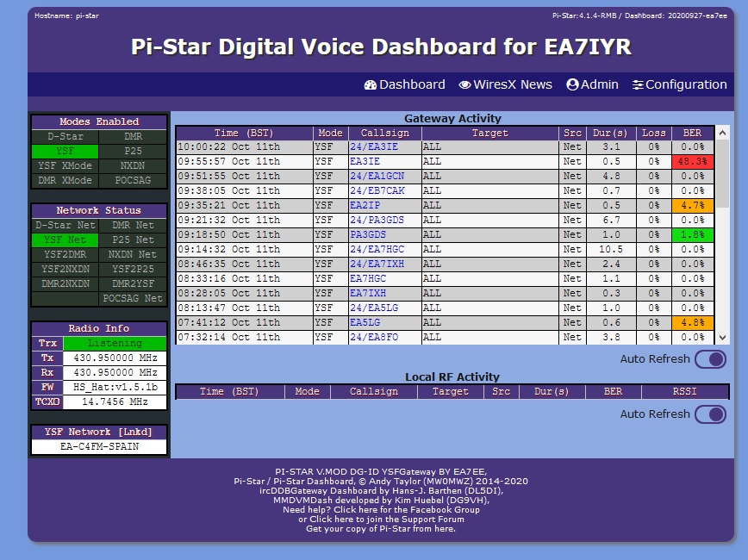The image size is (748, 560).
Task: Click the D-Star mode indicator
Action: 65,136
